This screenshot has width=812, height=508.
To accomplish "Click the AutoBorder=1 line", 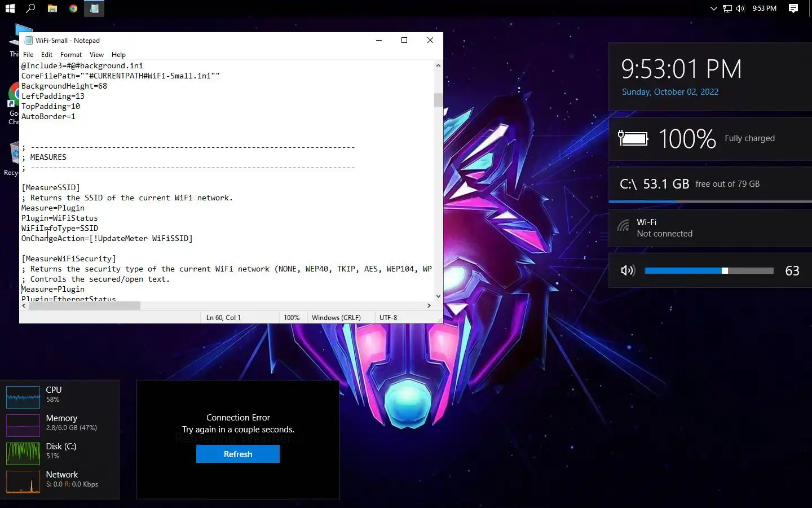I will 48,116.
